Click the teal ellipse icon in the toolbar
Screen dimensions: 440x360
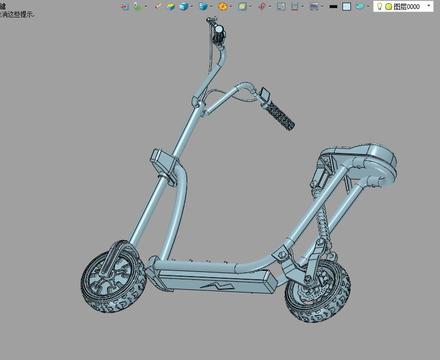click(x=360, y=6)
